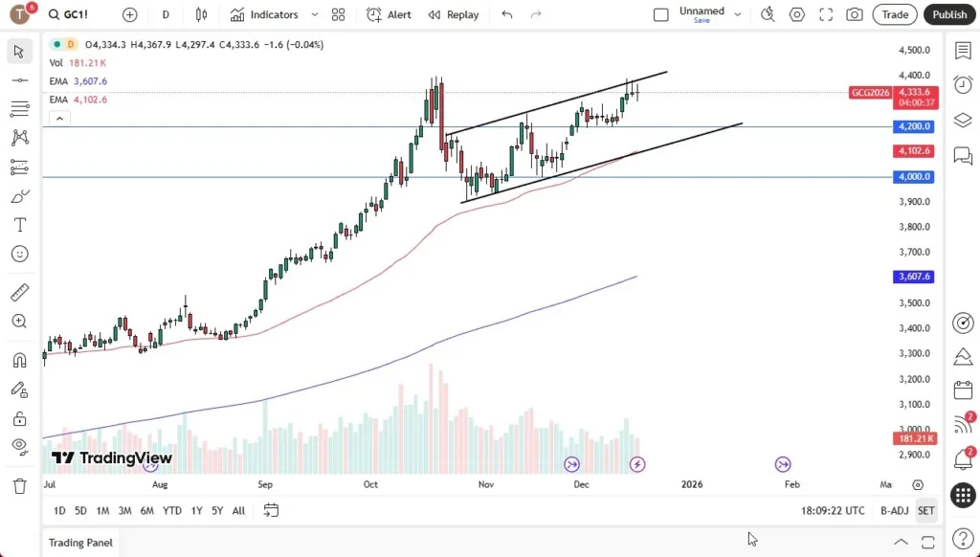Image resolution: width=980 pixels, height=557 pixels.
Task: Start bar Replay mode
Action: point(453,14)
